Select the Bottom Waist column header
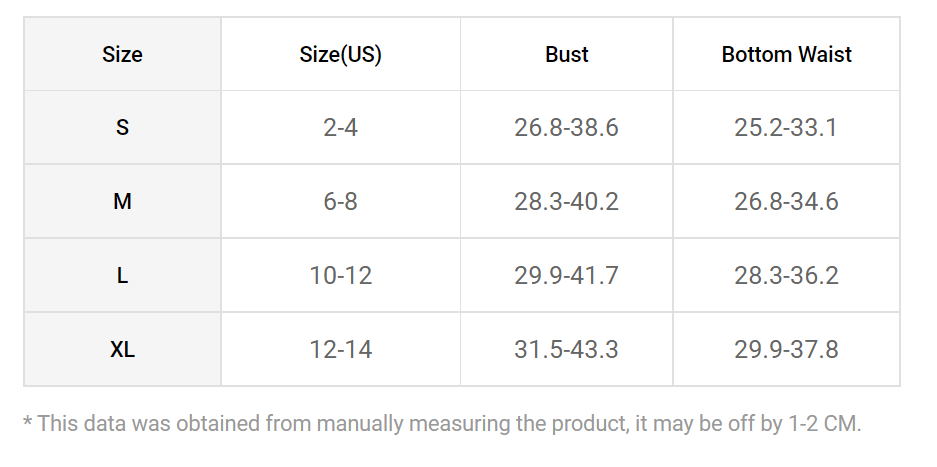This screenshot has height=467, width=937. (x=786, y=54)
